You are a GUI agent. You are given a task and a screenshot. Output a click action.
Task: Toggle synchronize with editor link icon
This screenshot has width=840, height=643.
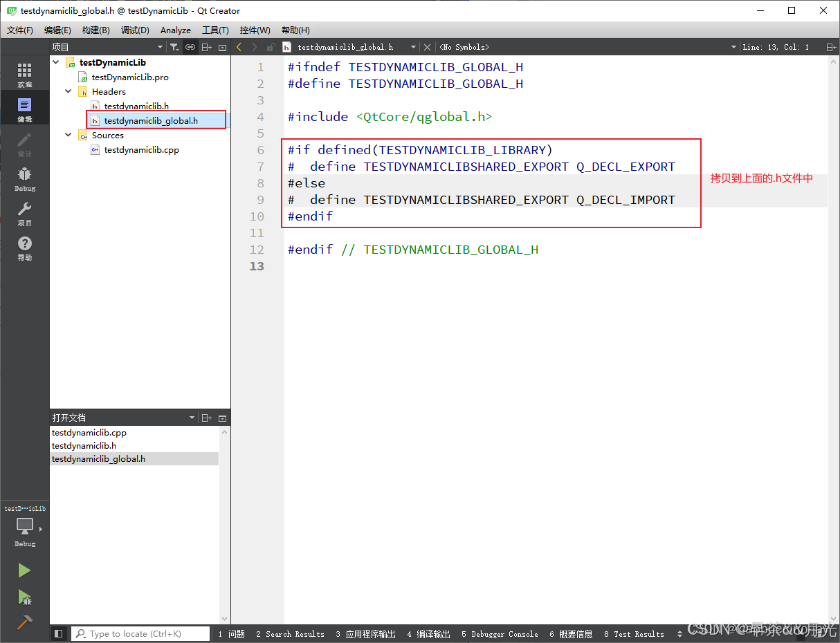190,47
